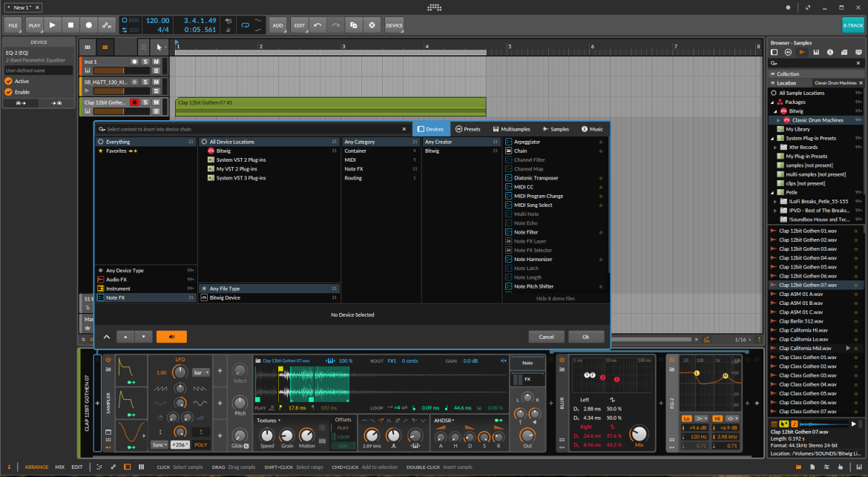Expand the Xfer Records folder
This screenshot has width=868, height=477.
point(775,147)
